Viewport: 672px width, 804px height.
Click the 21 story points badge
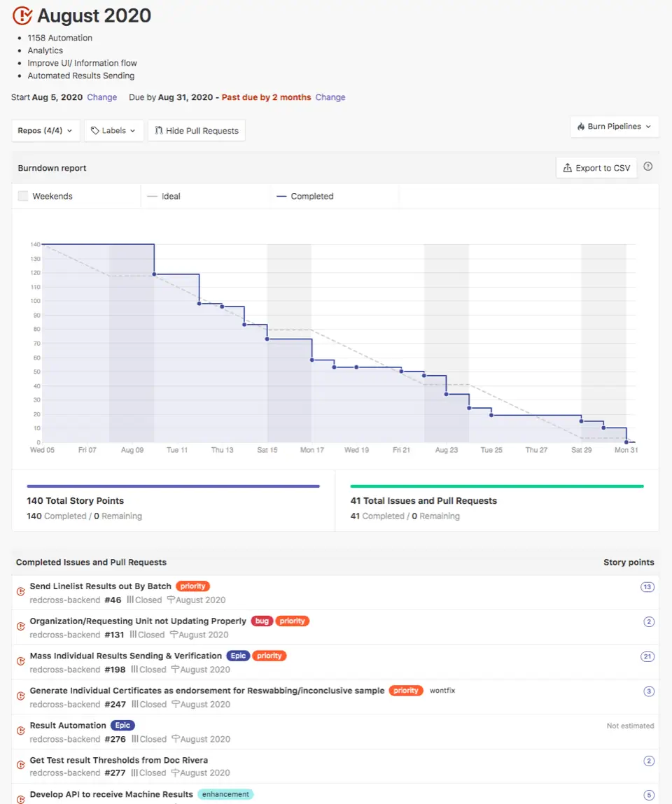pyautogui.click(x=647, y=657)
